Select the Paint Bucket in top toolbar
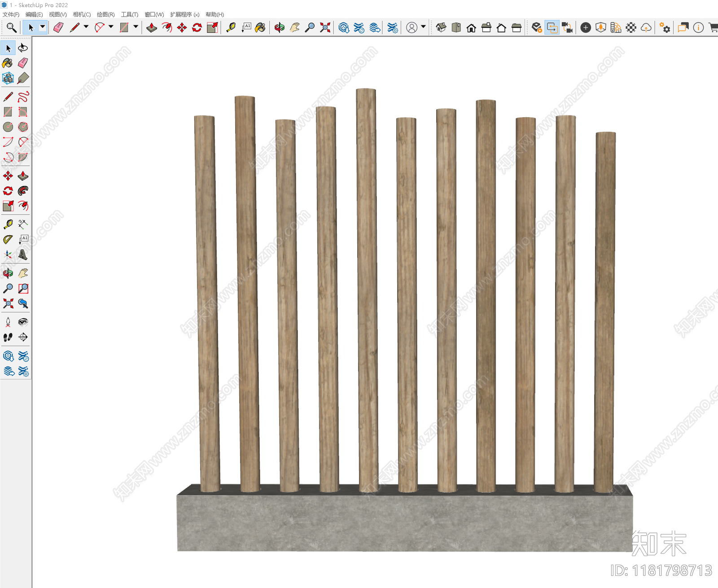 point(260,28)
